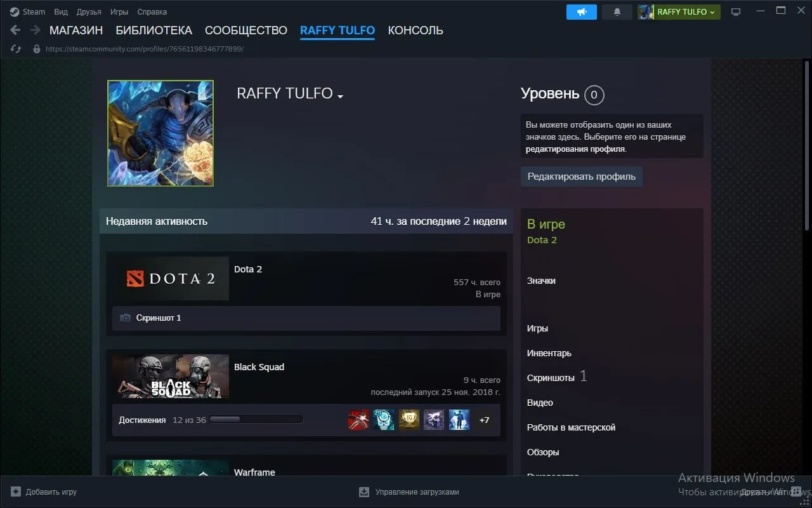Show the +7 remaining achievements

click(x=484, y=420)
